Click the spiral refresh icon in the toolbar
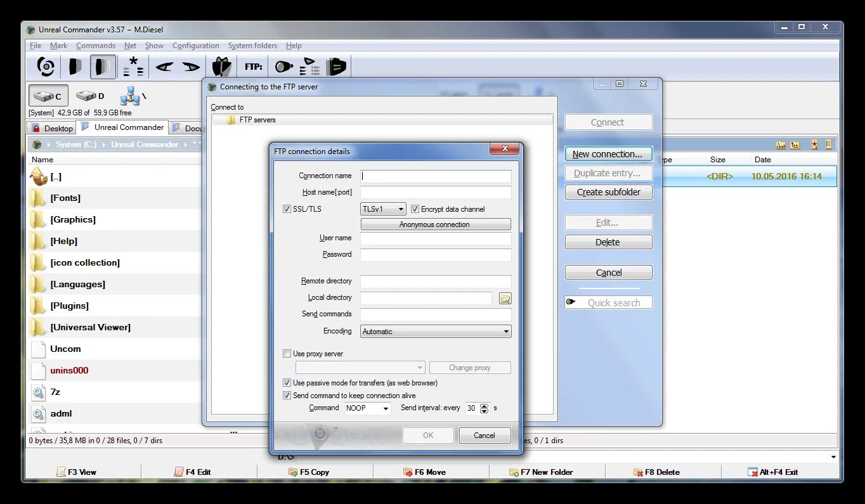The height and width of the screenshot is (504, 865). click(x=46, y=67)
